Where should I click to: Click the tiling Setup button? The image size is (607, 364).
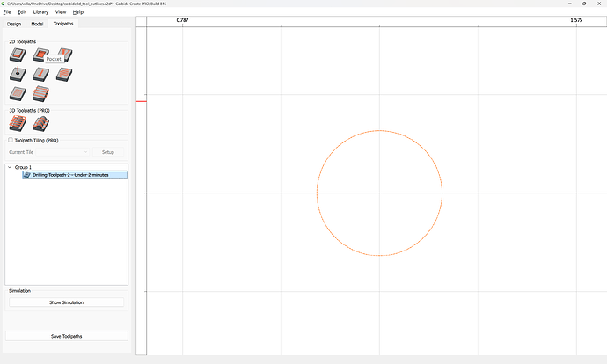108,152
